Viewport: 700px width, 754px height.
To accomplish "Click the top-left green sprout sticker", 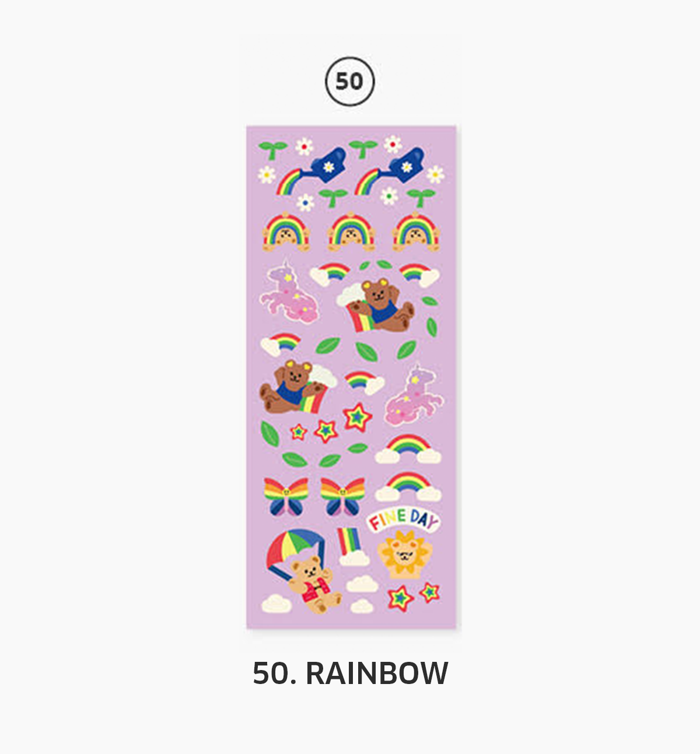I will 273,150.
